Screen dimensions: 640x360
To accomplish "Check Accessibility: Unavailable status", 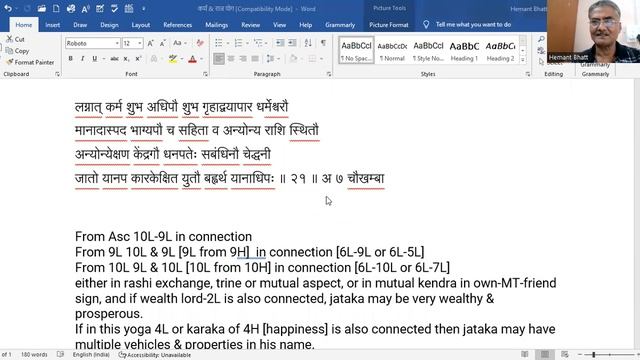I will [155, 355].
